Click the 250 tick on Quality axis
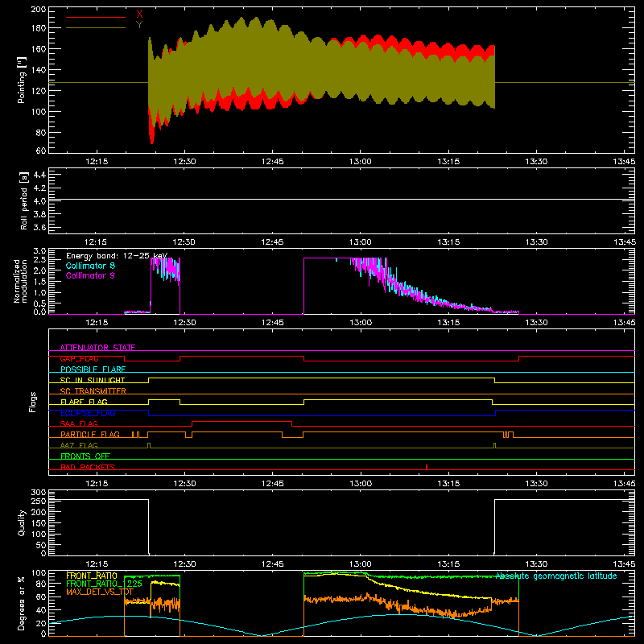This screenshot has width=644, height=644. tap(39, 501)
